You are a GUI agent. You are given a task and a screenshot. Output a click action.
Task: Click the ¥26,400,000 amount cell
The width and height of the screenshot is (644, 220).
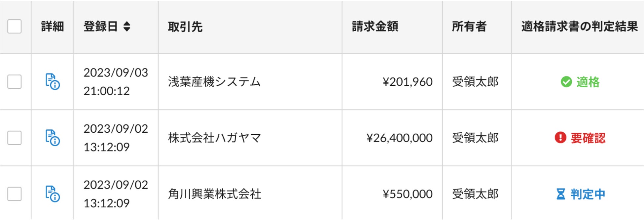[399, 138]
